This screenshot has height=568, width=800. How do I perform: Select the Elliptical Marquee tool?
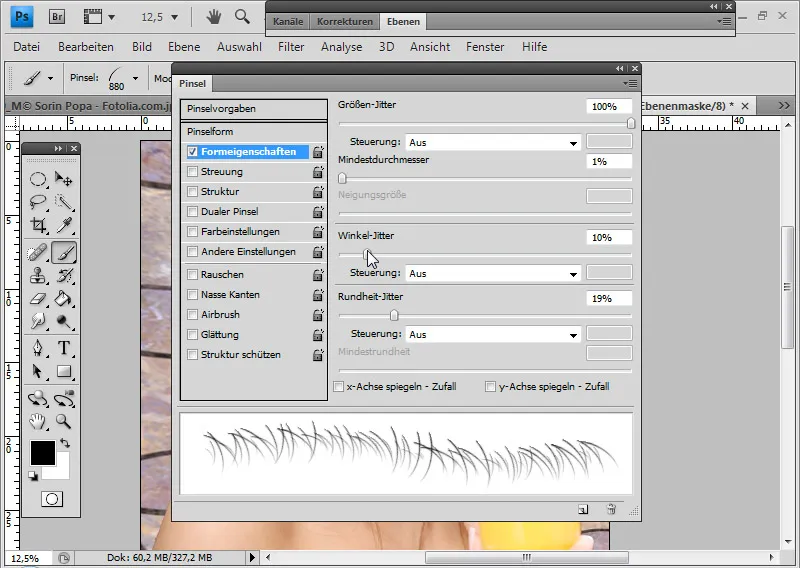click(38, 179)
